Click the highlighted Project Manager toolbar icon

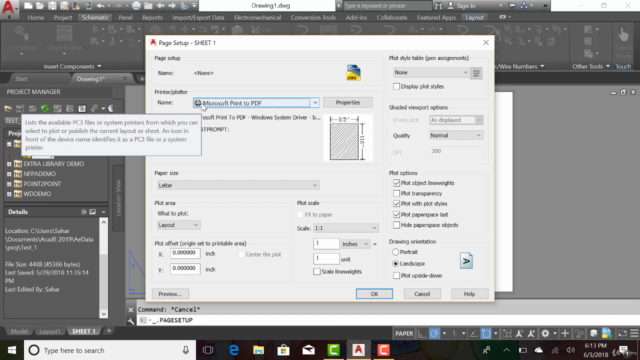(82, 109)
